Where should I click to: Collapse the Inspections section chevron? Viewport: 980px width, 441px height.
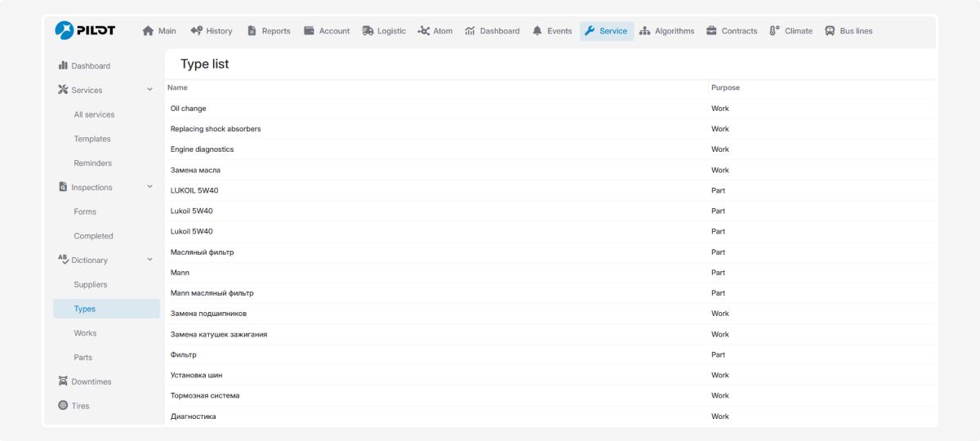pos(149,187)
